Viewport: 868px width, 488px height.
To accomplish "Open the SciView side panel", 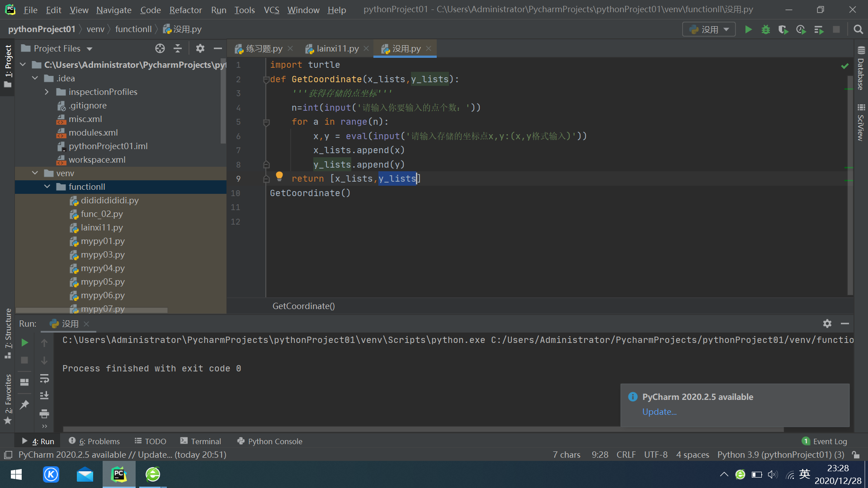I will coord(861,122).
